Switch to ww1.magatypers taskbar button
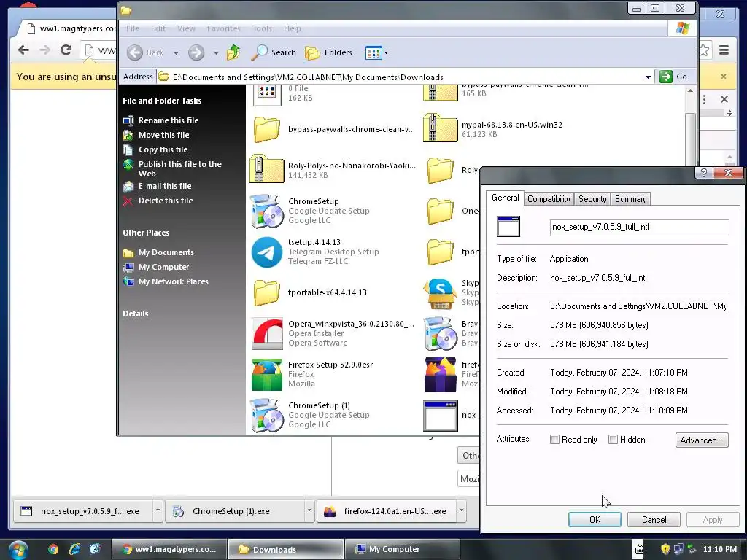Screen dimensions: 747x560 point(170,549)
